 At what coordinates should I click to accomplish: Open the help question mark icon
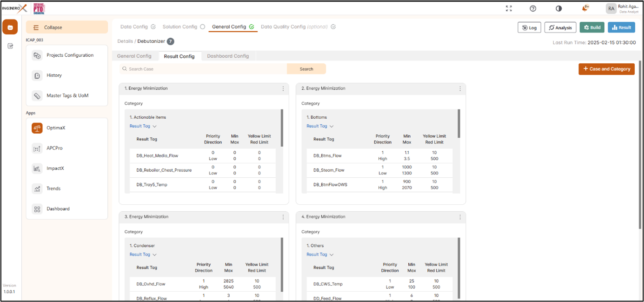pyautogui.click(x=533, y=8)
